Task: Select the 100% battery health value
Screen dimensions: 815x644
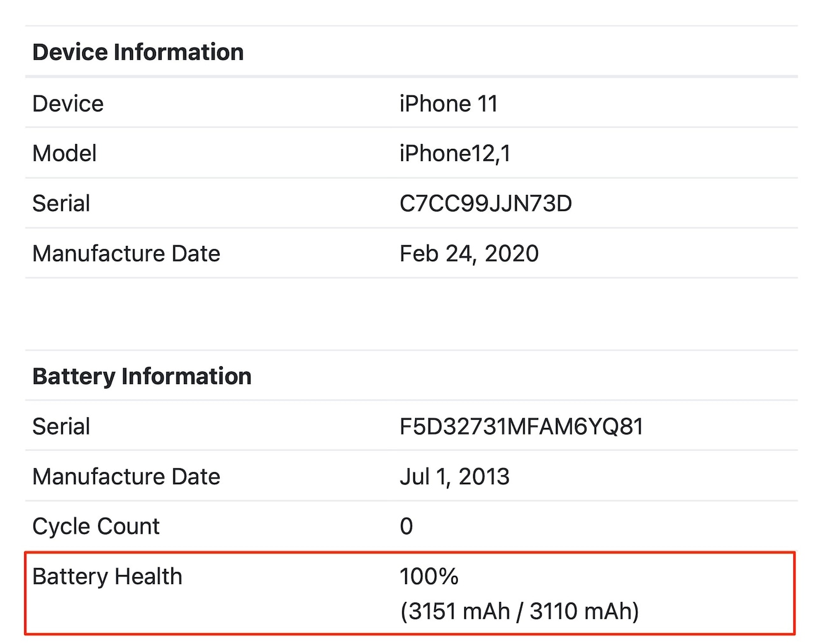Action: (x=429, y=576)
